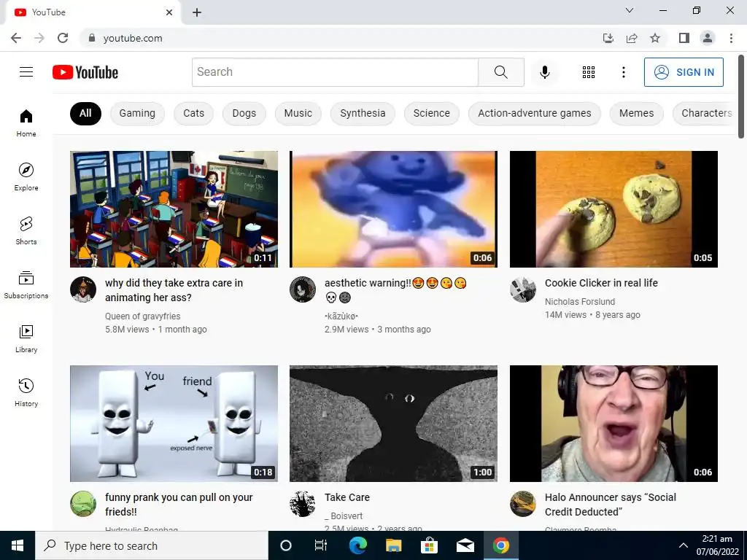Click share page icon in address bar
Screen dimensions: 747x560
click(x=632, y=38)
